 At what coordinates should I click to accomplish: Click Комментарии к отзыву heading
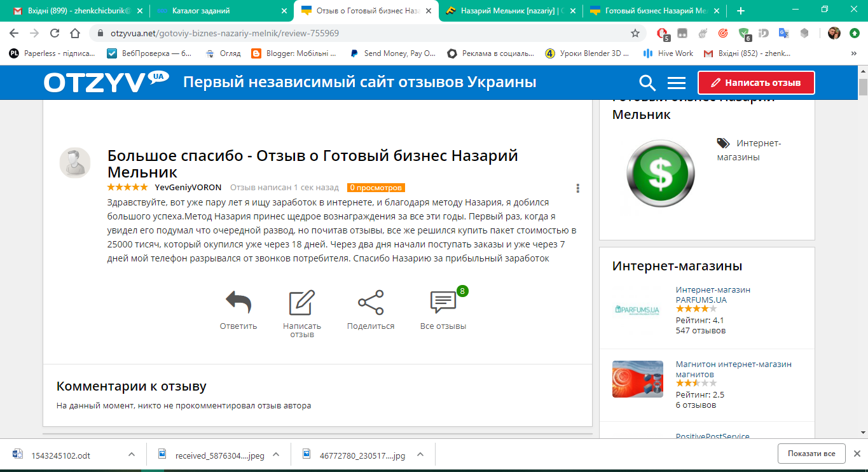click(x=132, y=386)
